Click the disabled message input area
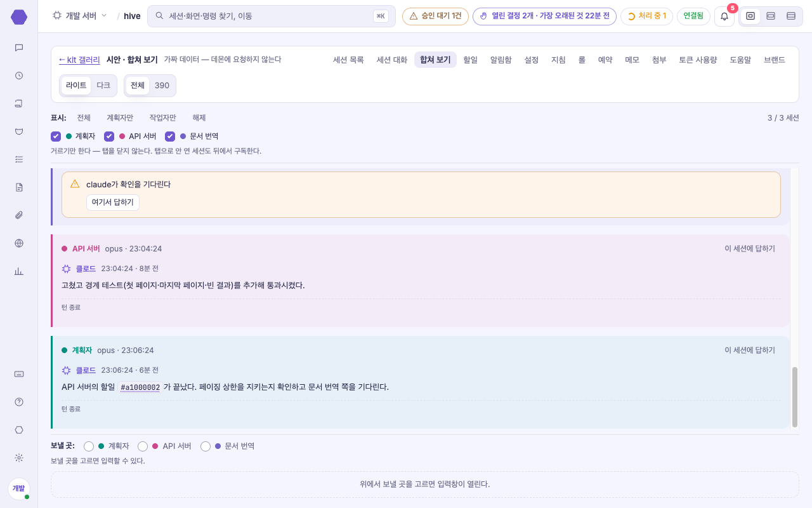This screenshot has height=508, width=812. [424, 484]
